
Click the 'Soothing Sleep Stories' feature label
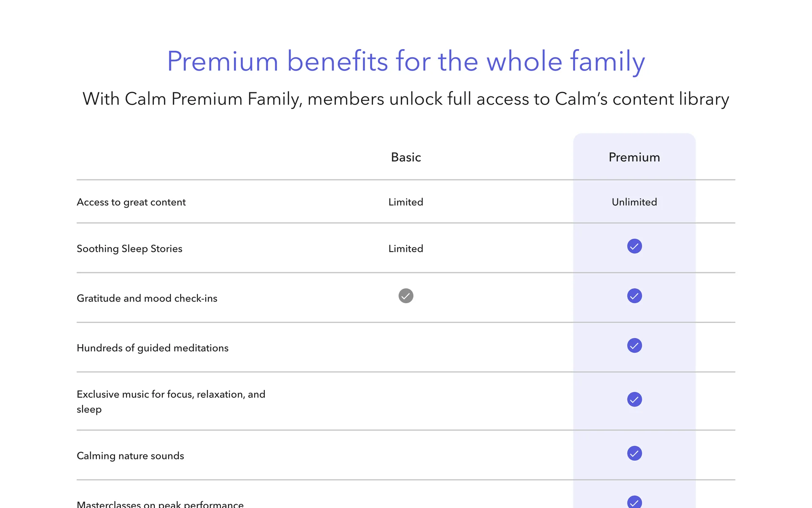click(x=129, y=249)
